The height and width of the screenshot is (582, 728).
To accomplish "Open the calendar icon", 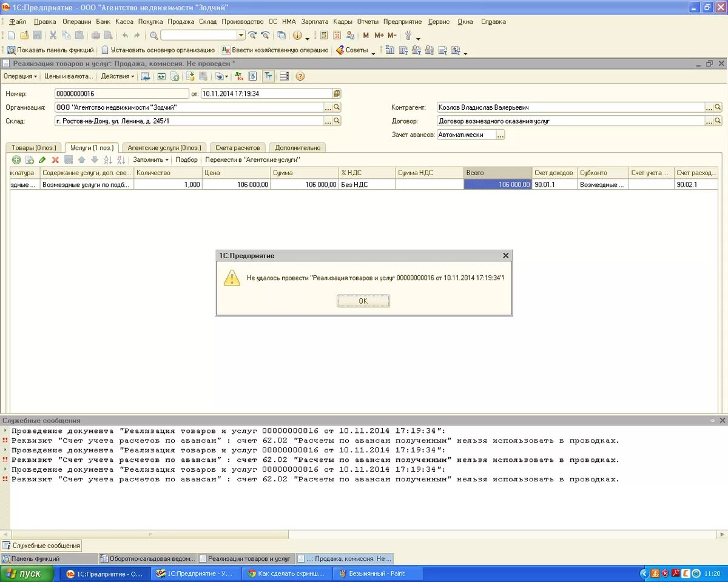I will tap(337, 36).
